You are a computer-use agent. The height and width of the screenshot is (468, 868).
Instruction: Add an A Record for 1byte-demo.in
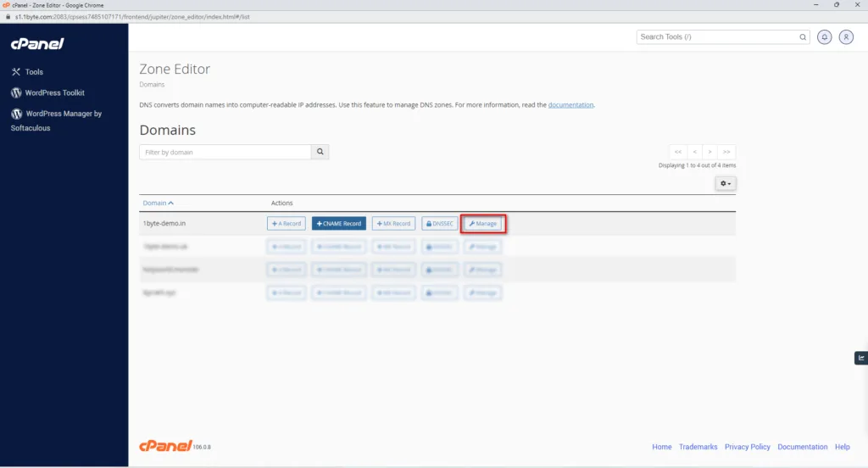(287, 223)
